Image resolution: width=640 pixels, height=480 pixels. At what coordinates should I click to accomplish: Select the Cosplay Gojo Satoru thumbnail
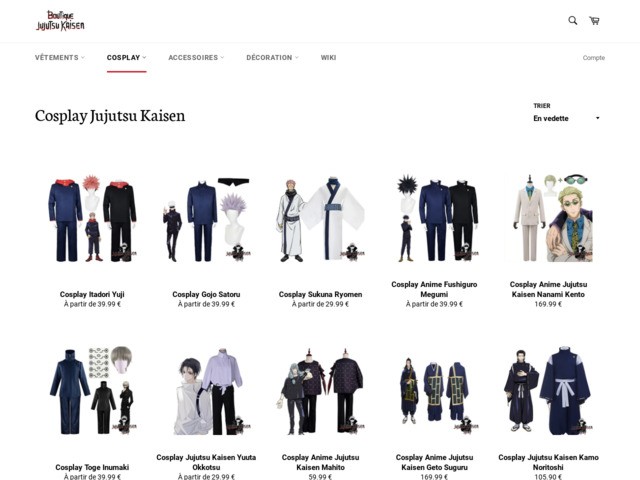coord(206,218)
